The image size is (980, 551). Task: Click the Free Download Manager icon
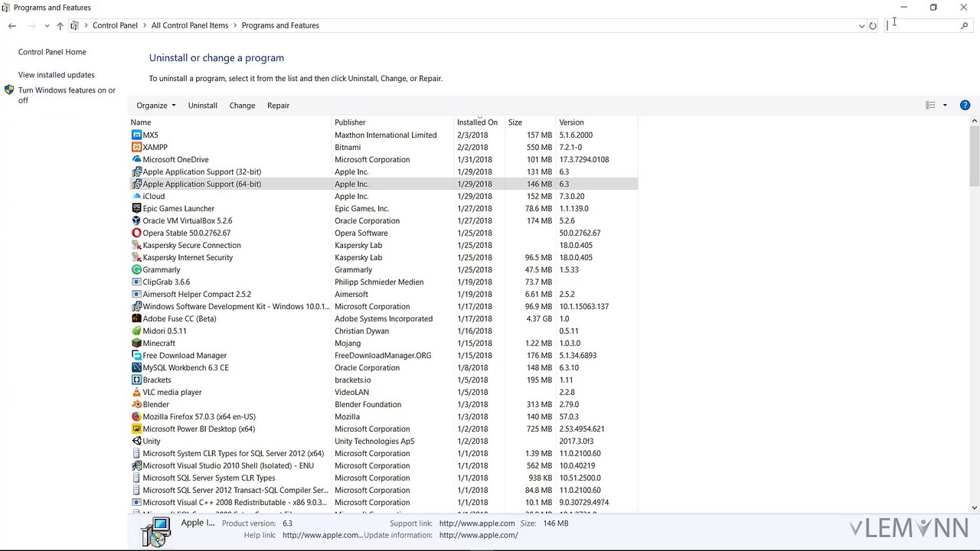click(136, 355)
